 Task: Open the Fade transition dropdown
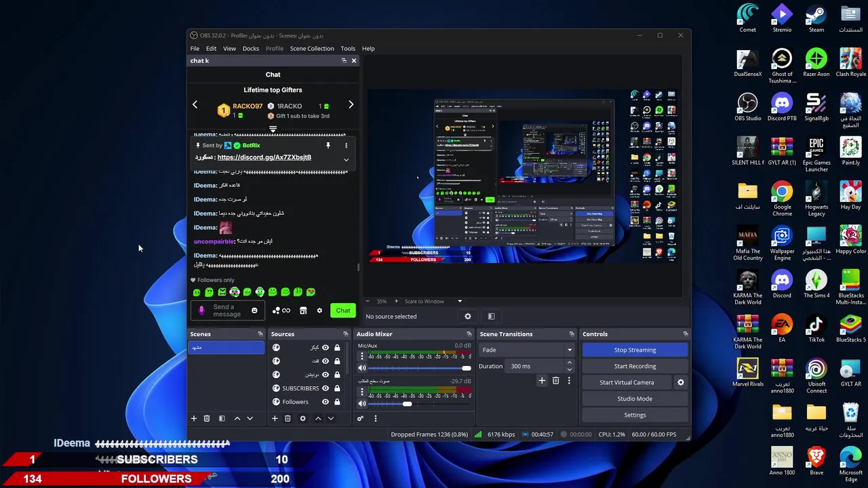point(526,350)
